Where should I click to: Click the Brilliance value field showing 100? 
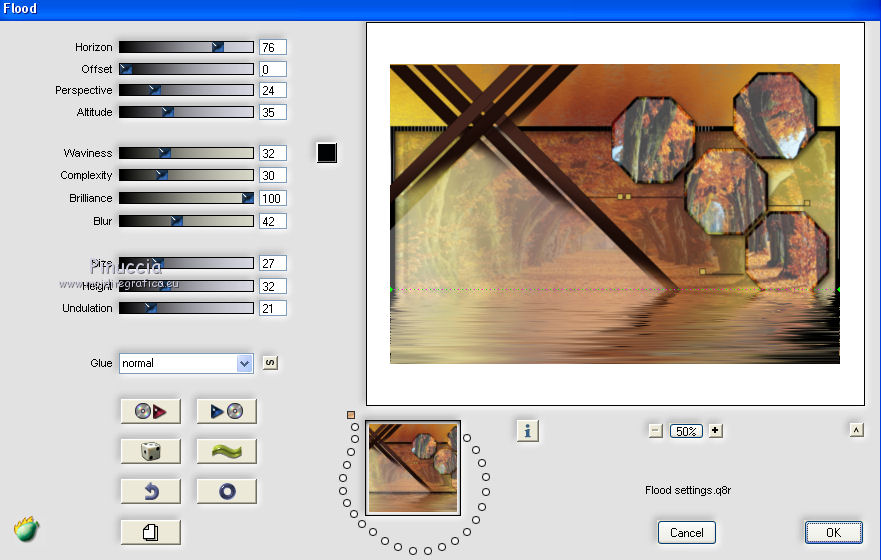[x=273, y=198]
